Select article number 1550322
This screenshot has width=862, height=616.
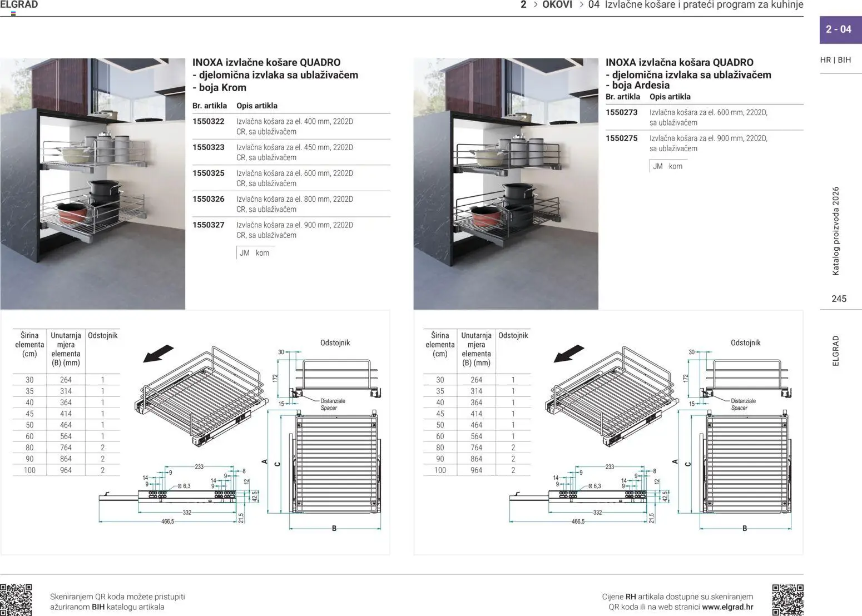pyautogui.click(x=209, y=121)
